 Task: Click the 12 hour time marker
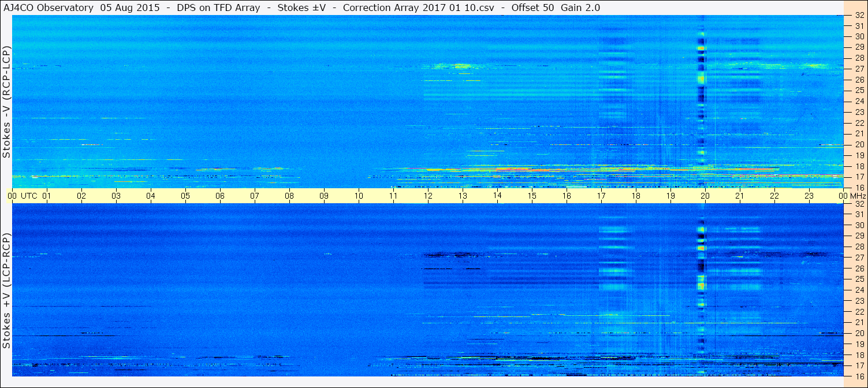tap(428, 196)
